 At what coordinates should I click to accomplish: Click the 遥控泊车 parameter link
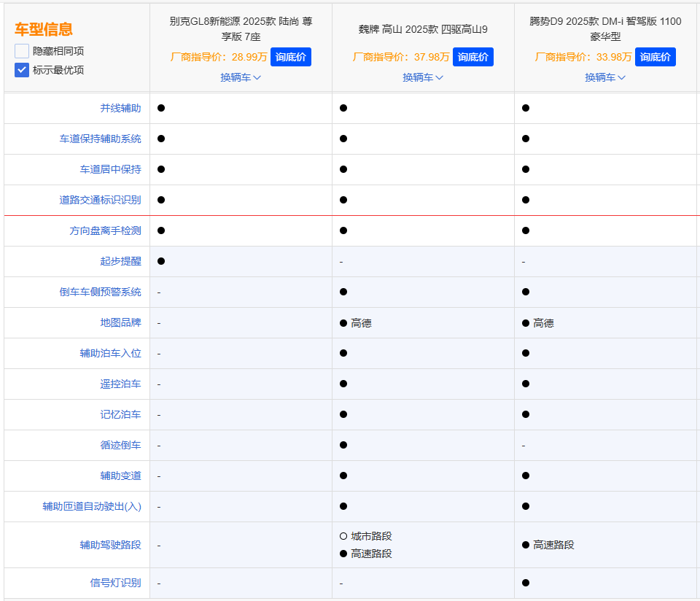tap(120, 384)
